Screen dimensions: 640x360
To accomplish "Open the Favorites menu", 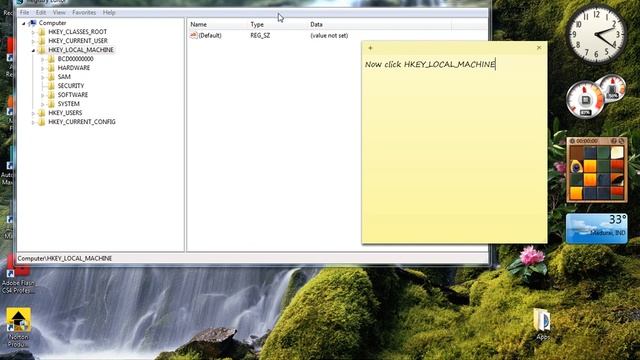I will [x=84, y=13].
